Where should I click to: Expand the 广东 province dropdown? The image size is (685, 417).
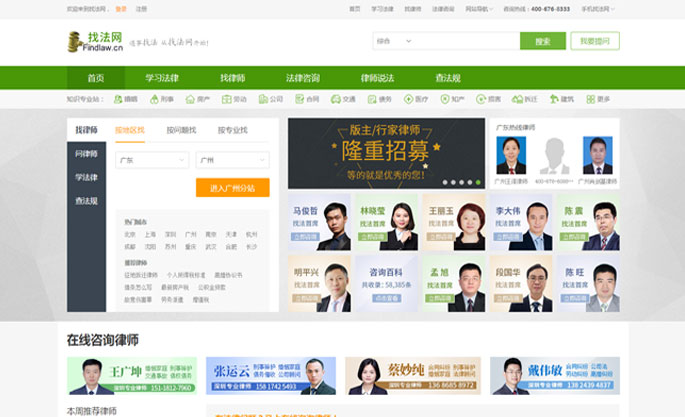pyautogui.click(x=151, y=160)
